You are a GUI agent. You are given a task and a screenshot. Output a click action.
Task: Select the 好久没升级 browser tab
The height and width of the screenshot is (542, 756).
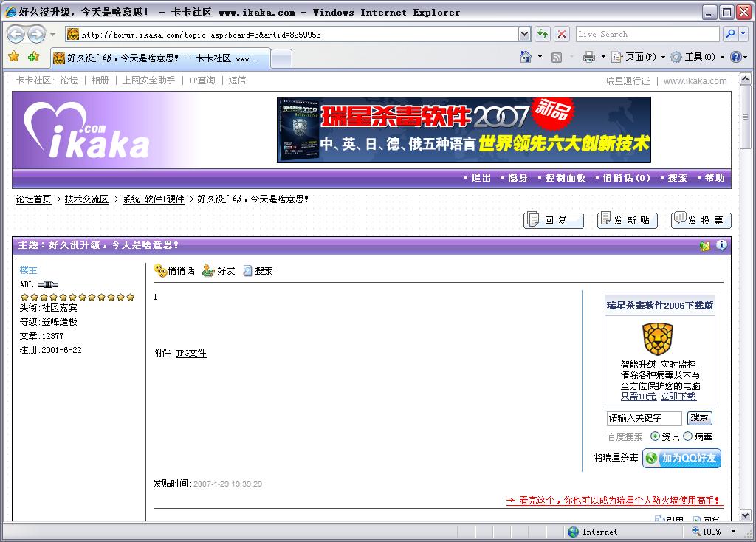[160, 58]
